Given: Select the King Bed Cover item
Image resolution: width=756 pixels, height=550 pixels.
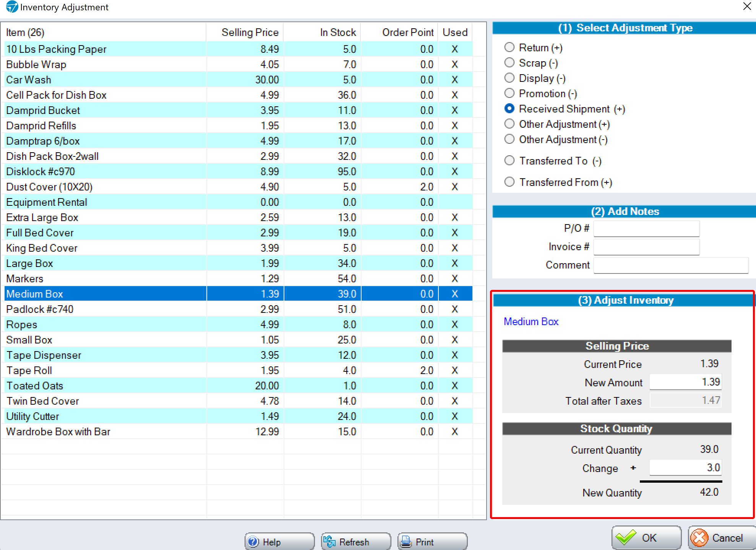Looking at the screenshot, I should point(238,248).
